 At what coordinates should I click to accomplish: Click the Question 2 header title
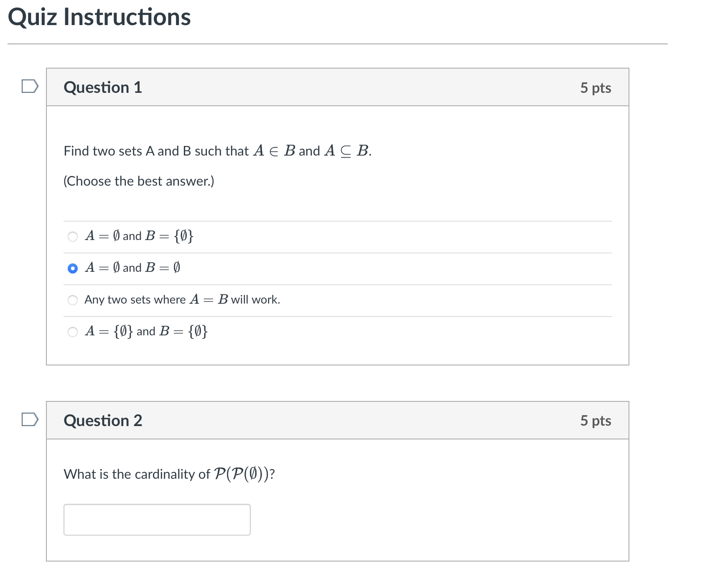(103, 421)
